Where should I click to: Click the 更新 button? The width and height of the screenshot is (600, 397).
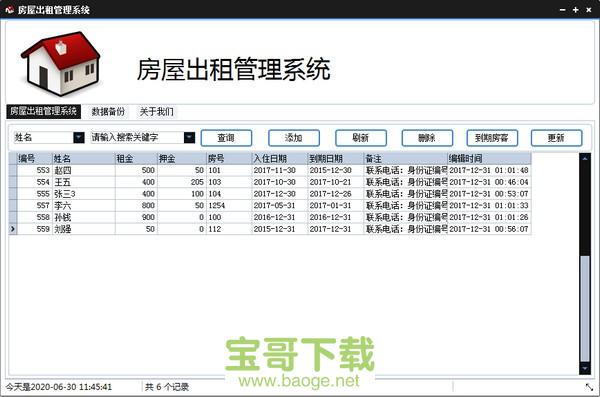coord(556,138)
